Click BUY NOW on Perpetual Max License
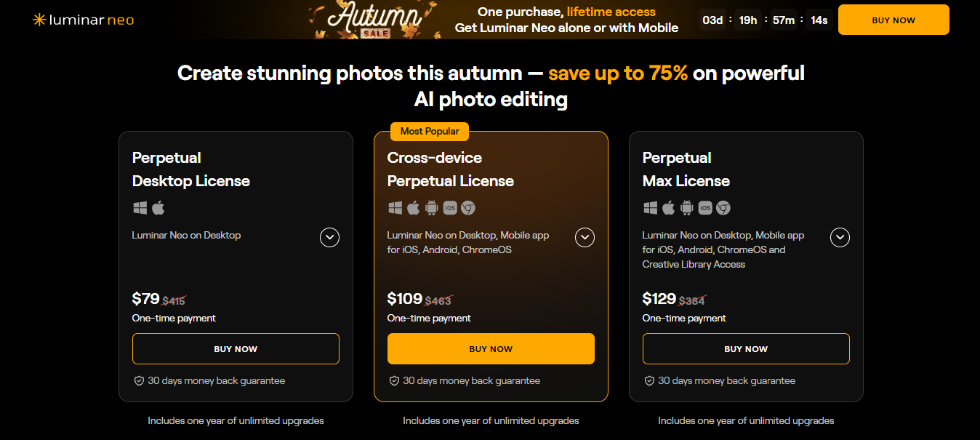980x440 pixels. (x=746, y=348)
